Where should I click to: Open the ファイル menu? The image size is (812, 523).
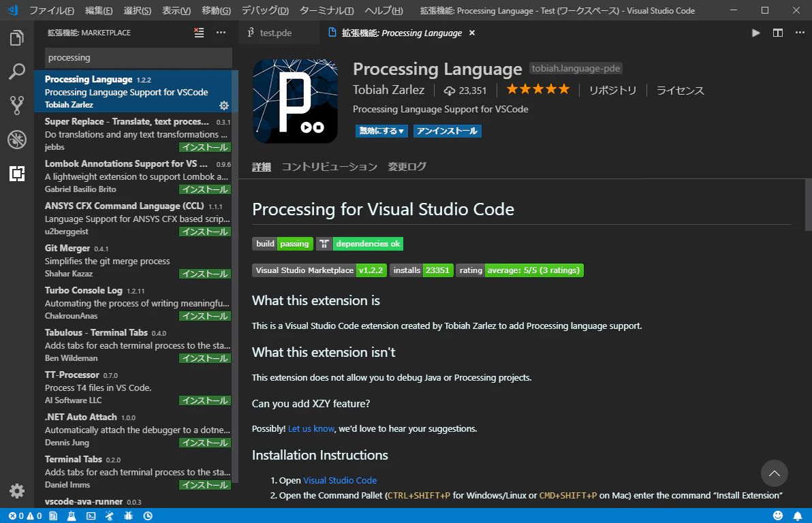[51, 10]
